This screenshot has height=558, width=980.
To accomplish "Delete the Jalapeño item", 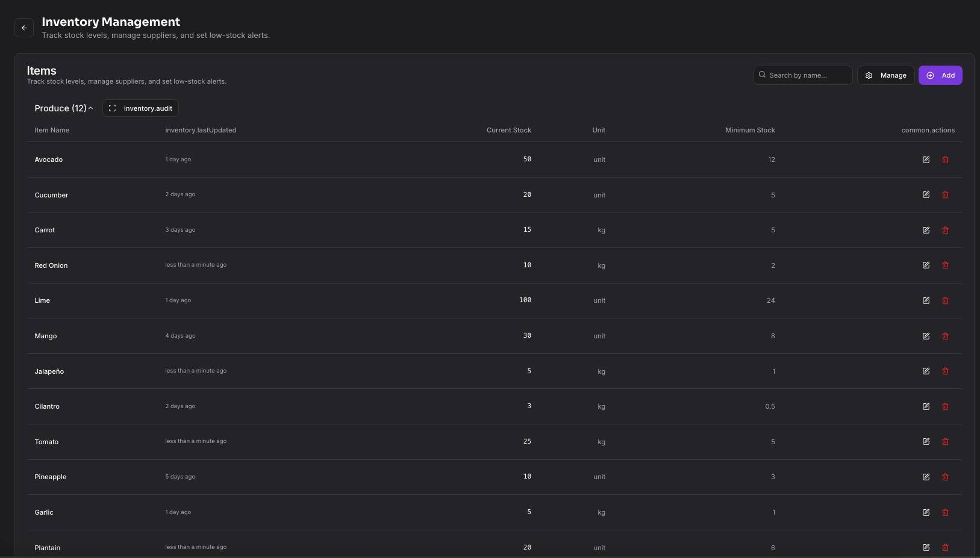I will [945, 371].
